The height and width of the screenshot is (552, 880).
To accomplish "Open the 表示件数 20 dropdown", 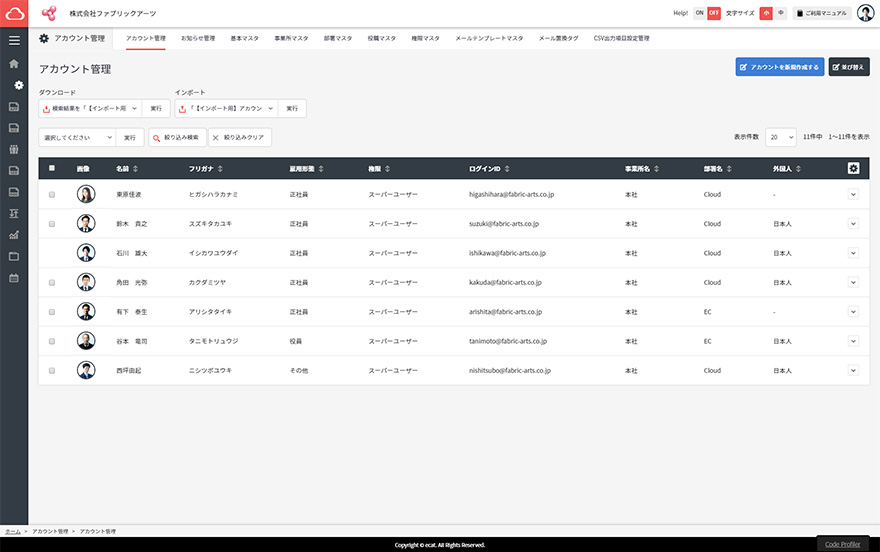I will [x=781, y=137].
